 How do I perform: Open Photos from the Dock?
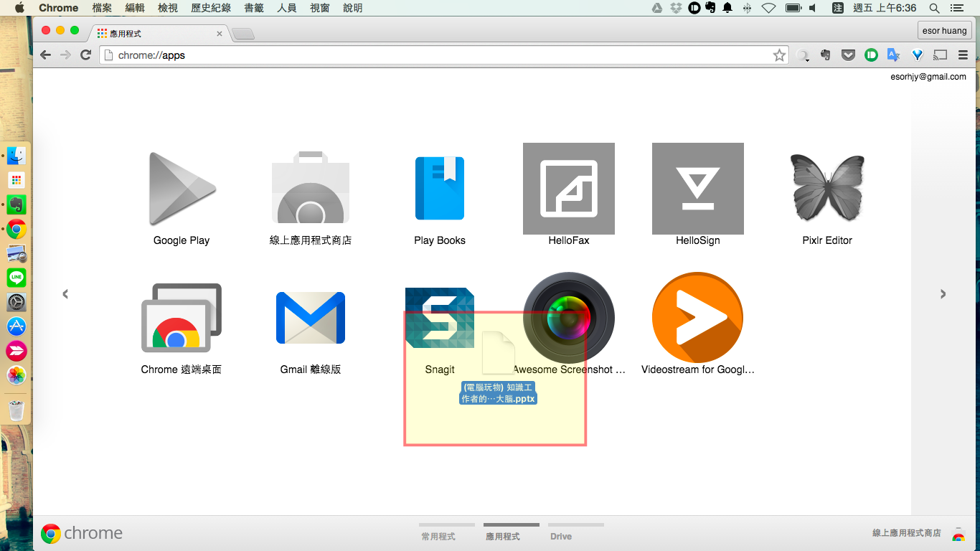click(17, 375)
